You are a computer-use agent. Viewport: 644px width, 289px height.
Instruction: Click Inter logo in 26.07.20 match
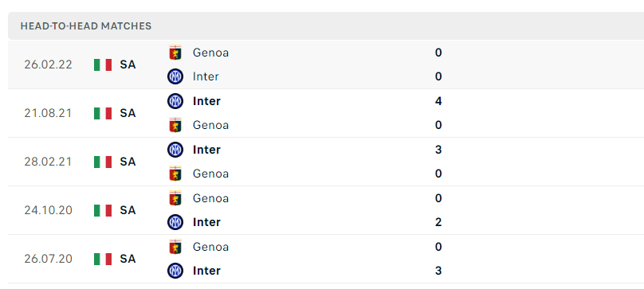pos(175,271)
